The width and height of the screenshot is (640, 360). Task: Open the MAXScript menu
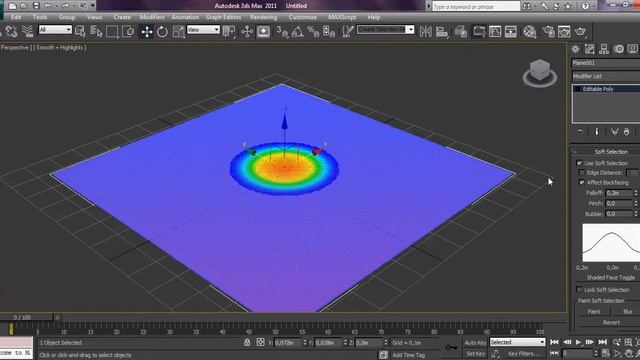tap(342, 17)
